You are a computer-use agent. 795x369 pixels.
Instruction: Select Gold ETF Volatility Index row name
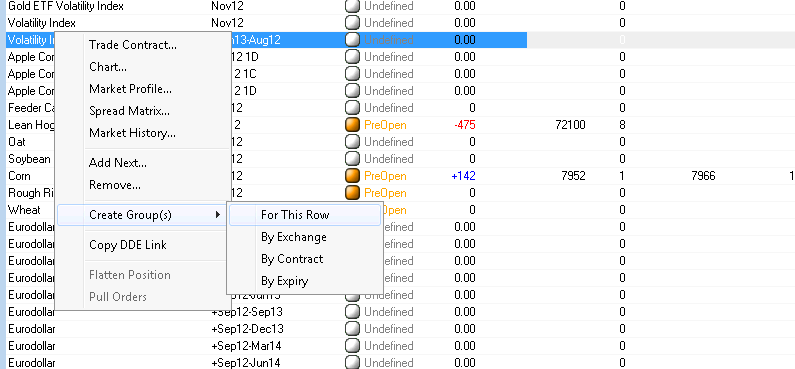pyautogui.click(x=65, y=6)
